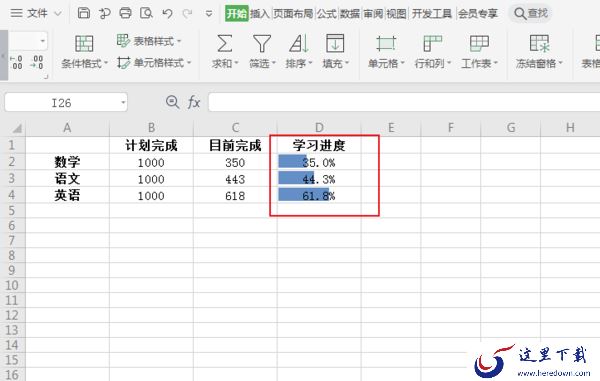600x381 pixels.
Task: Switch to the 开始 tab
Action: click(236, 14)
